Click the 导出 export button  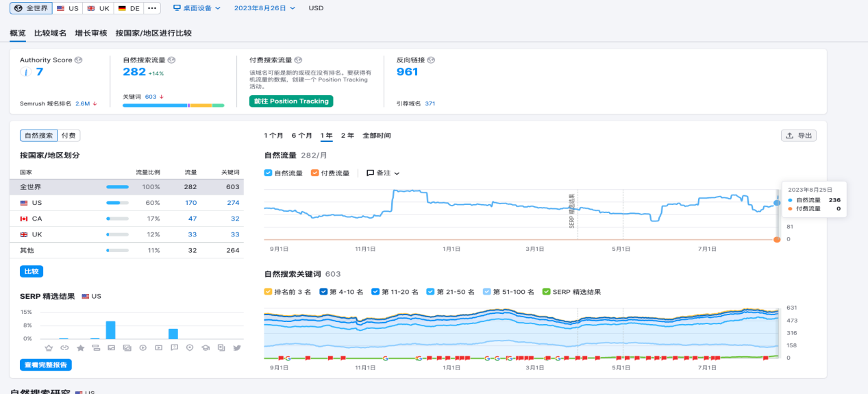tap(799, 136)
